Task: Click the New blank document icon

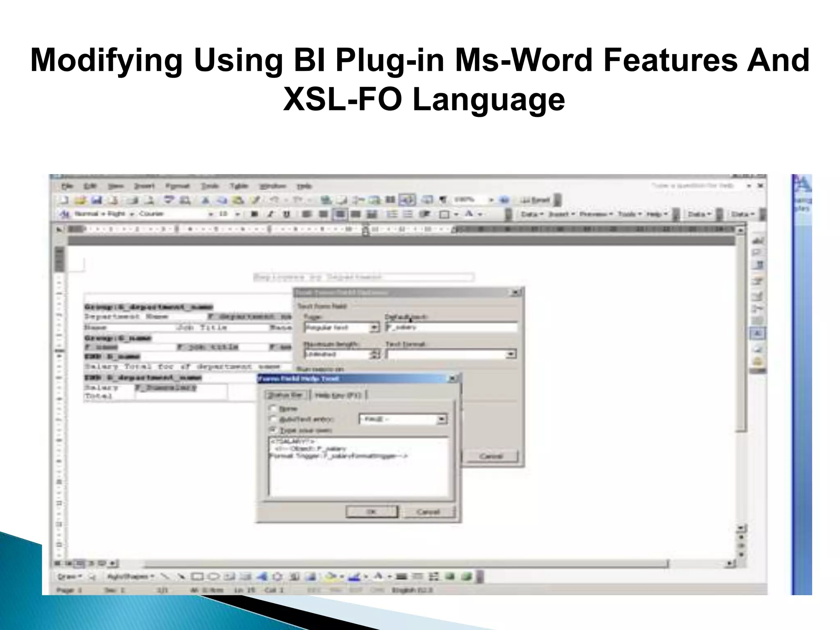Action: pyautogui.click(x=64, y=200)
